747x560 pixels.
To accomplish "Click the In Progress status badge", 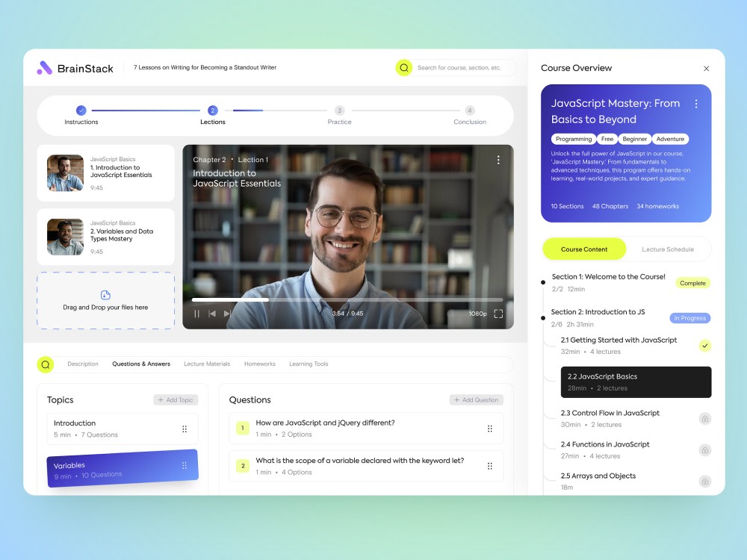I will click(689, 318).
